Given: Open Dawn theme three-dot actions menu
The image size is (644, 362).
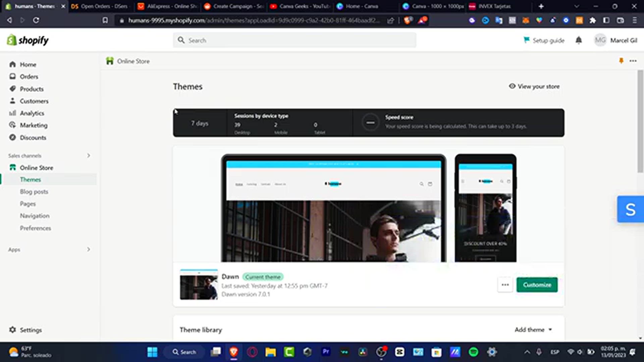Looking at the screenshot, I should pos(505,285).
